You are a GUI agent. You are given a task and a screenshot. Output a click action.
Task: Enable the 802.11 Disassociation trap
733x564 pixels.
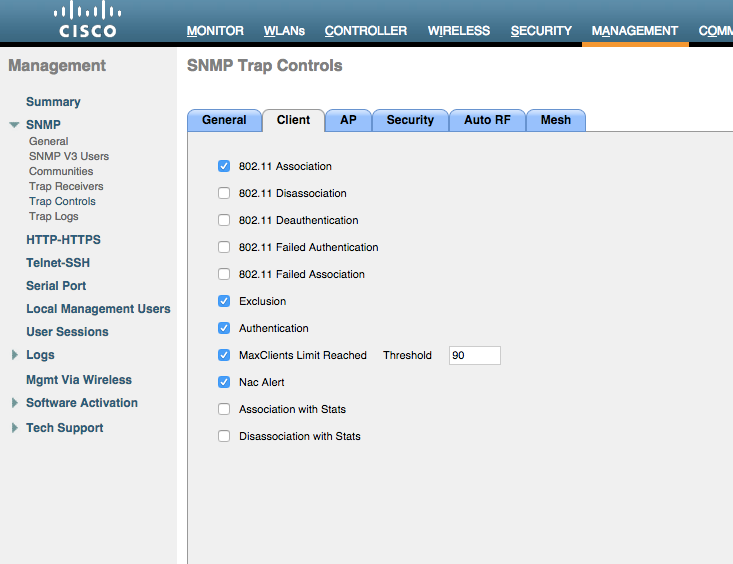tap(224, 193)
